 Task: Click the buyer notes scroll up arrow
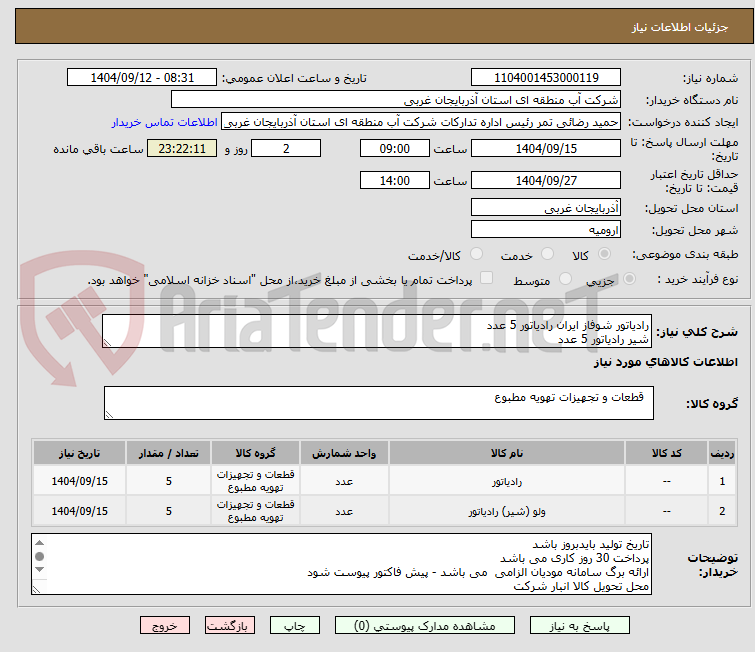39,543
